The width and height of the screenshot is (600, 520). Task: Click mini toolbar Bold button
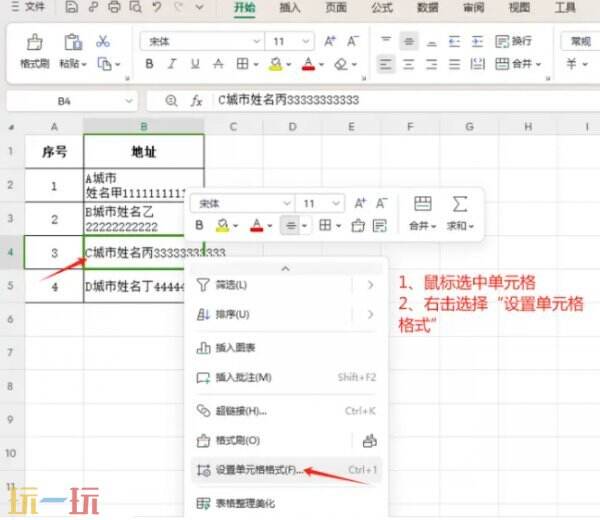pos(199,225)
